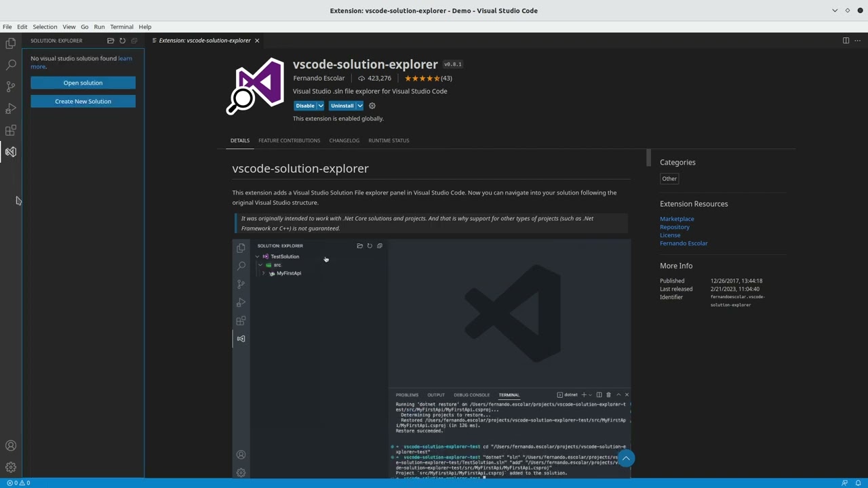The width and height of the screenshot is (868, 488).
Task: Click the star rating (43)
Action: click(x=428, y=78)
